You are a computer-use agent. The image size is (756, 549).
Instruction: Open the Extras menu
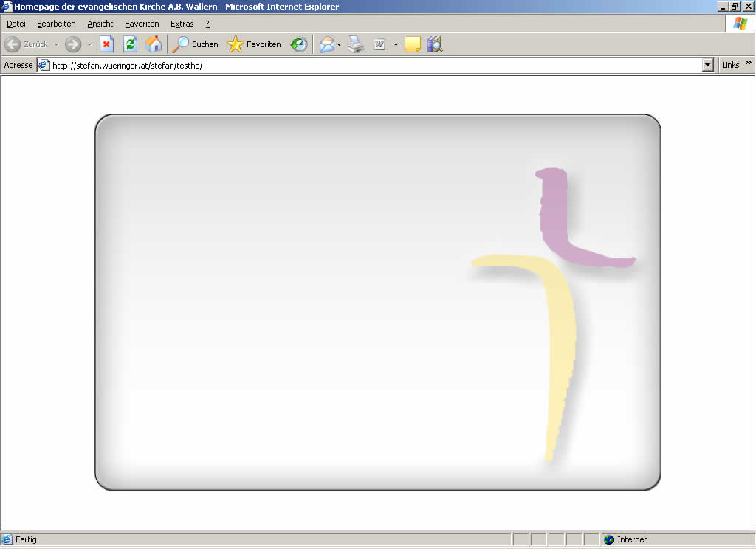[182, 24]
